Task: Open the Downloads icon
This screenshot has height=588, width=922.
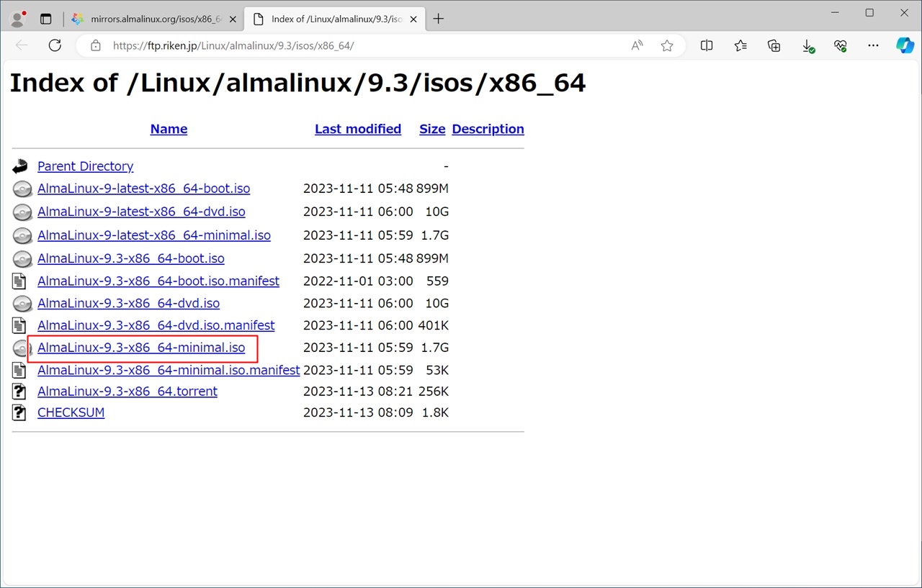Action: point(807,45)
